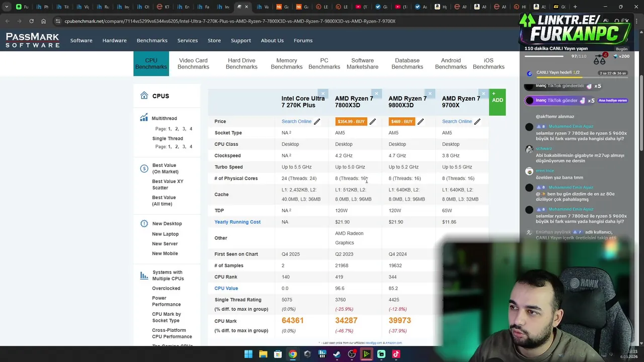
Task: Switch to Hard Drive Benchmarks tab
Action: pos(242,63)
